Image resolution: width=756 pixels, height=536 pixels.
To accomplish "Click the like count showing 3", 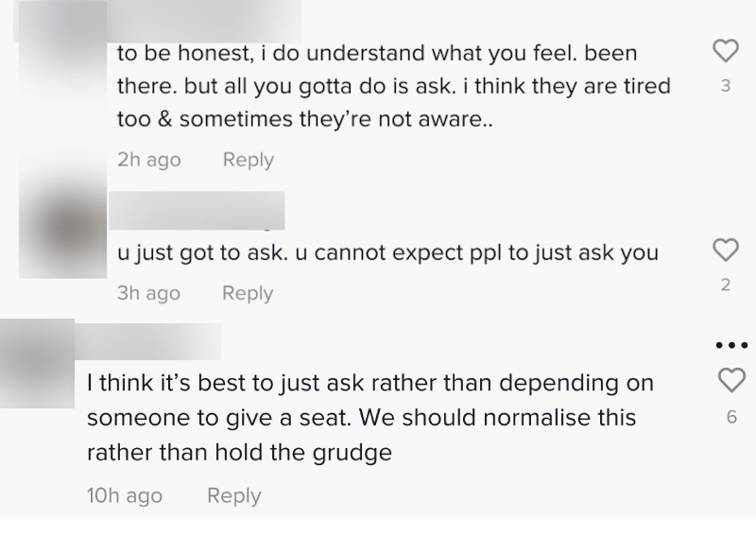I will (x=726, y=86).
